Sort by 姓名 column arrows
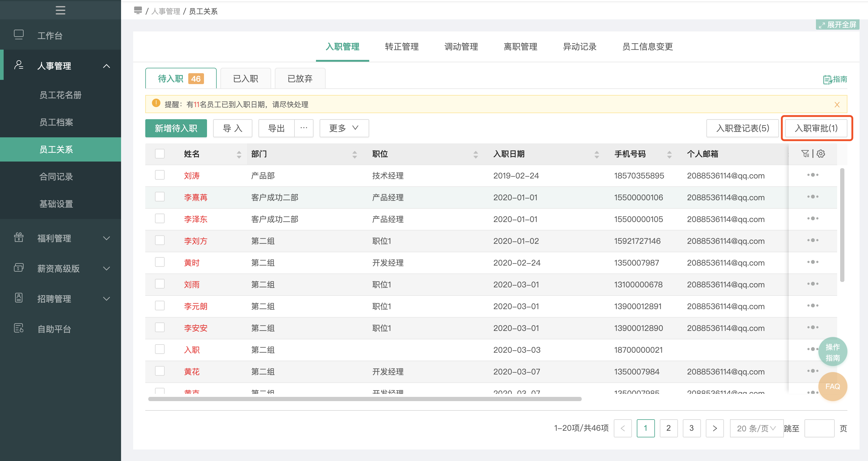The width and height of the screenshot is (868, 461). [239, 155]
